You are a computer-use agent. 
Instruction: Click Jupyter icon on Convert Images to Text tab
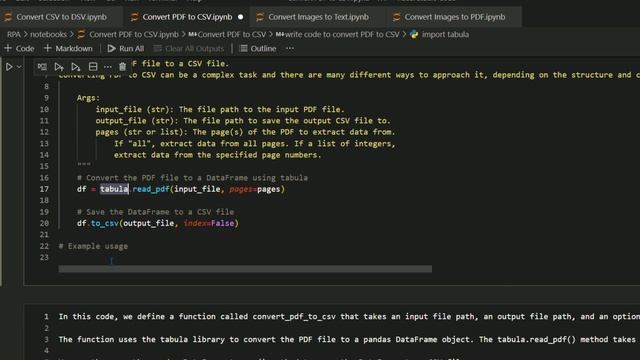coord(260,17)
